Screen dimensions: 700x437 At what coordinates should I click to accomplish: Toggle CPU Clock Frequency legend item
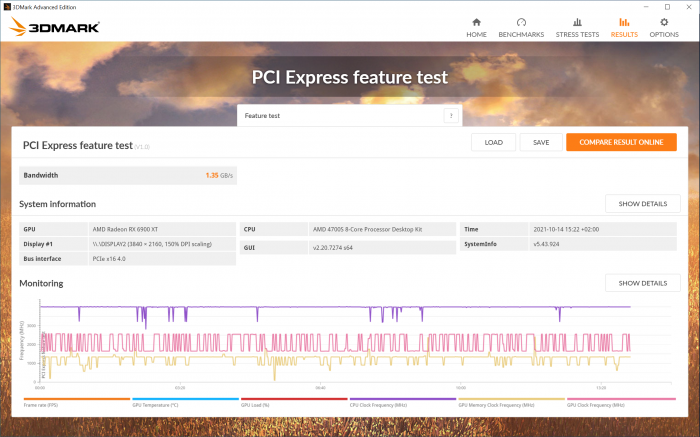376,406
